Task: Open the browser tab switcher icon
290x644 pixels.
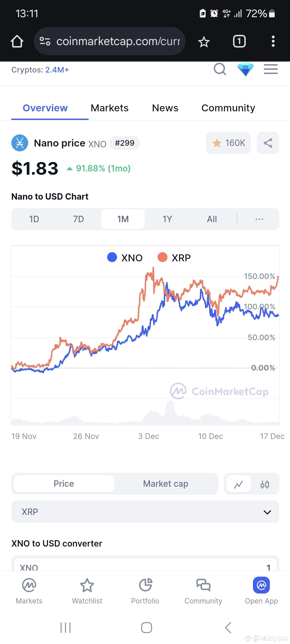Action: tap(239, 41)
